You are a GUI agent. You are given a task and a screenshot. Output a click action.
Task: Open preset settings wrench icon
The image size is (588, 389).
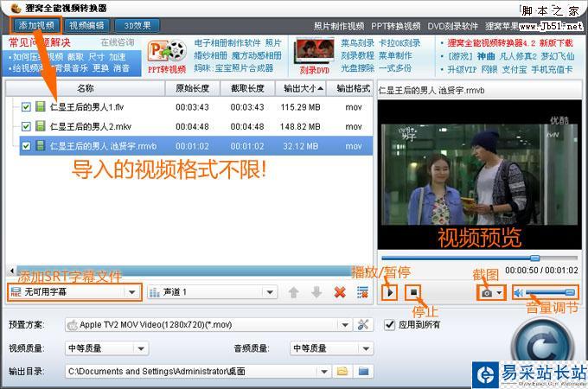[x=363, y=324]
